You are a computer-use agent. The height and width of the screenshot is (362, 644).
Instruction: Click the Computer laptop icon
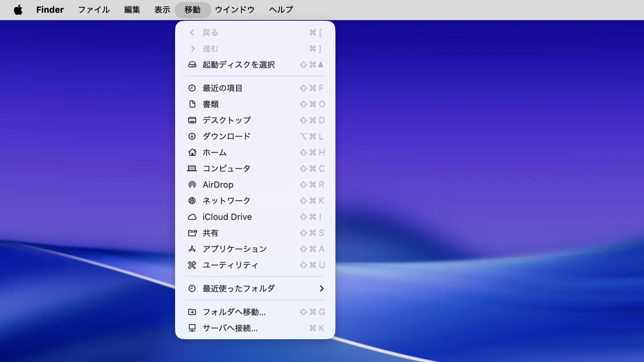192,169
